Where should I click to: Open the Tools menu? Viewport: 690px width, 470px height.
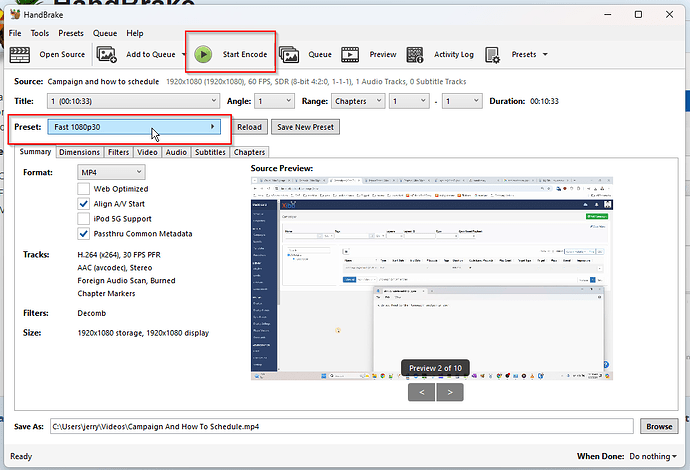tap(40, 33)
